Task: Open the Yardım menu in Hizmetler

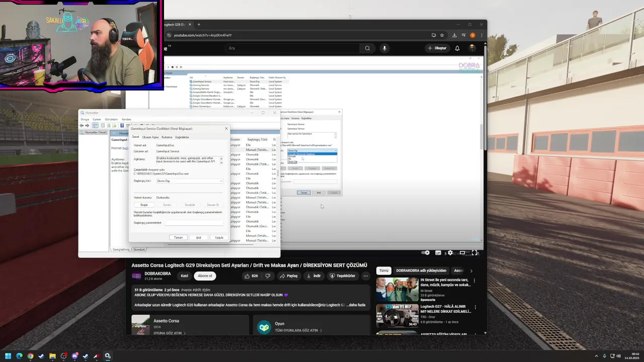Action: (126, 119)
